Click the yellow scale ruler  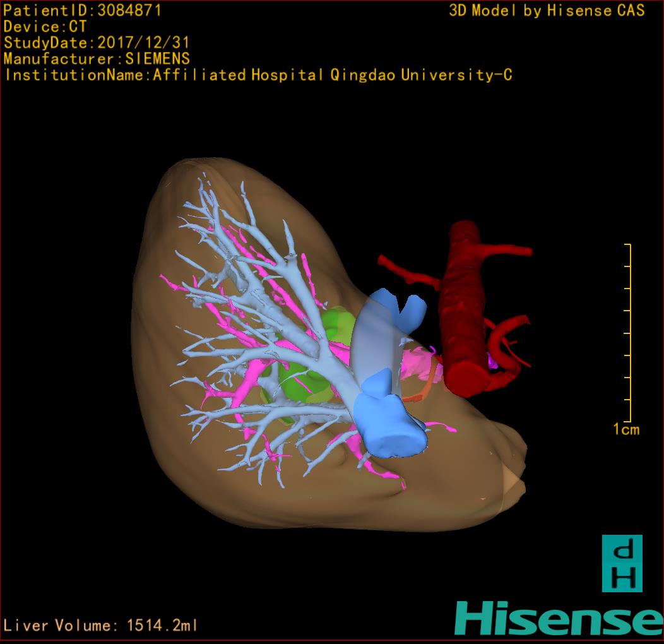click(628, 333)
